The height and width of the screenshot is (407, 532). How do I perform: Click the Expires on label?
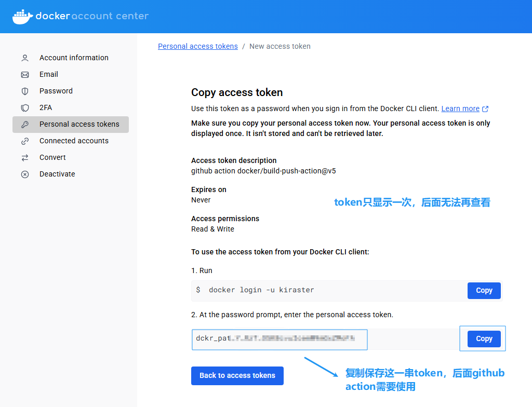[x=209, y=189]
